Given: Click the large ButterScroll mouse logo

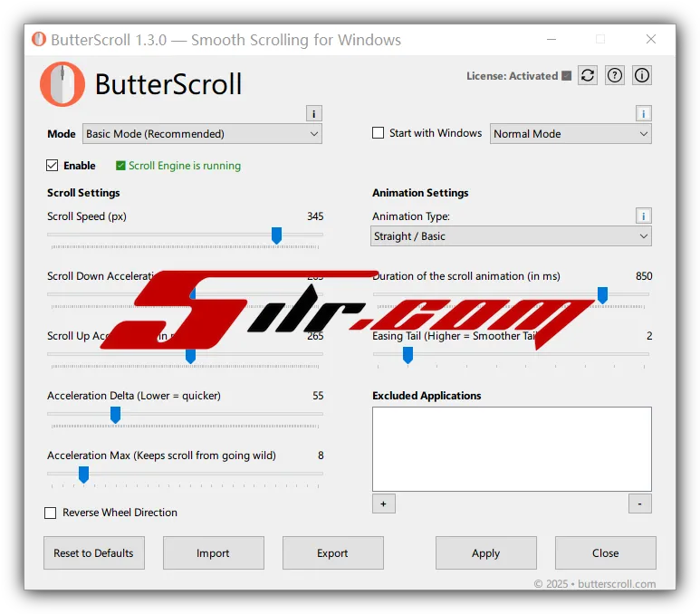Looking at the screenshot, I should coord(62,84).
